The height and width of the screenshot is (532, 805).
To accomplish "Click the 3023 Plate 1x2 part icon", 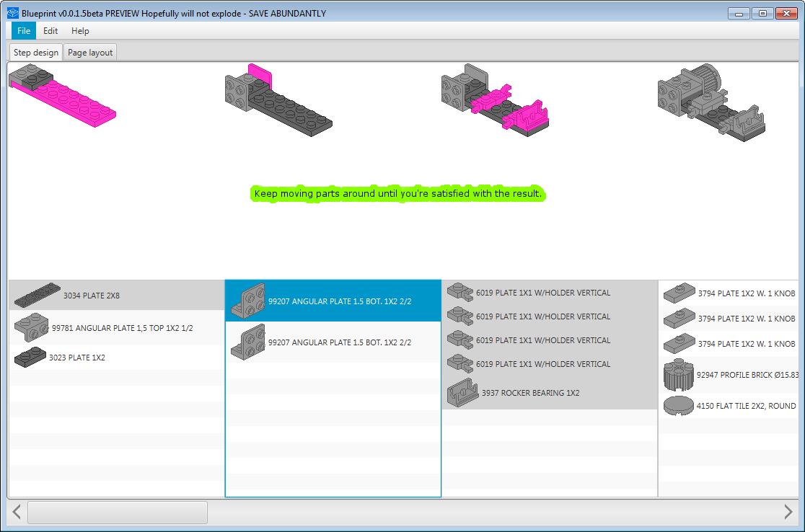I will (30, 357).
